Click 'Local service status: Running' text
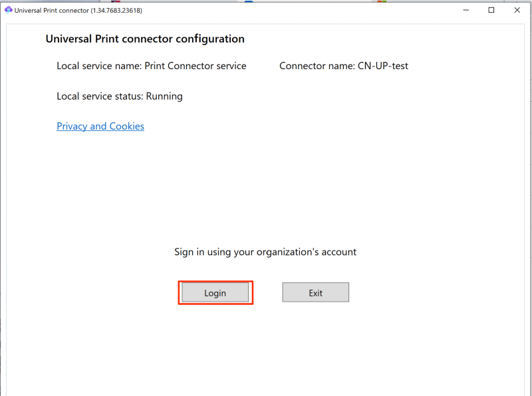The width and height of the screenshot is (532, 396). (x=120, y=96)
